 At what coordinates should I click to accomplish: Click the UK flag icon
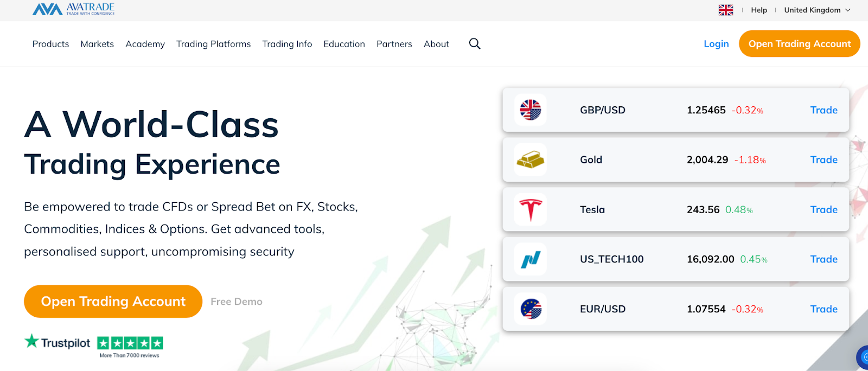(725, 10)
